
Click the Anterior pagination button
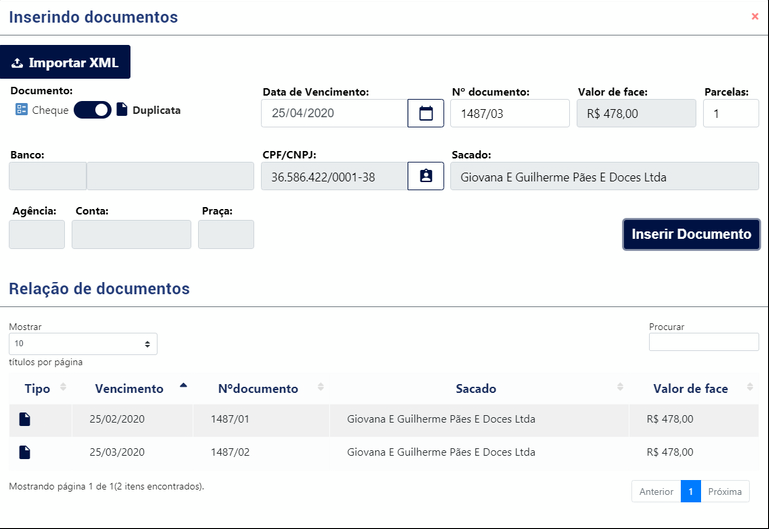coord(656,491)
